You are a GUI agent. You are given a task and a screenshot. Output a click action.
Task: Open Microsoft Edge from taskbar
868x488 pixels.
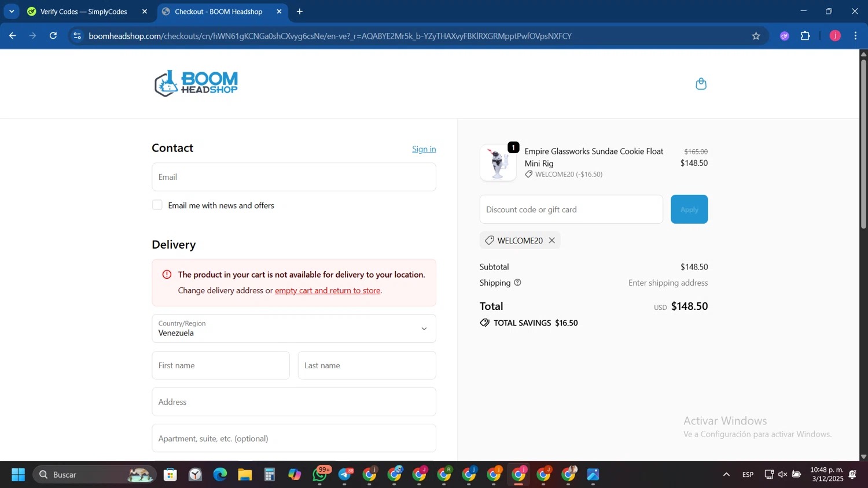[x=220, y=475]
